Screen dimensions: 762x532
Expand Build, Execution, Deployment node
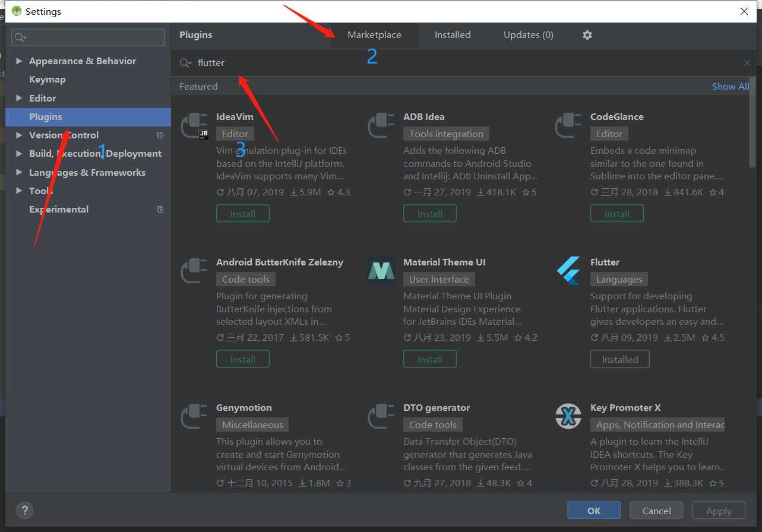tap(20, 154)
